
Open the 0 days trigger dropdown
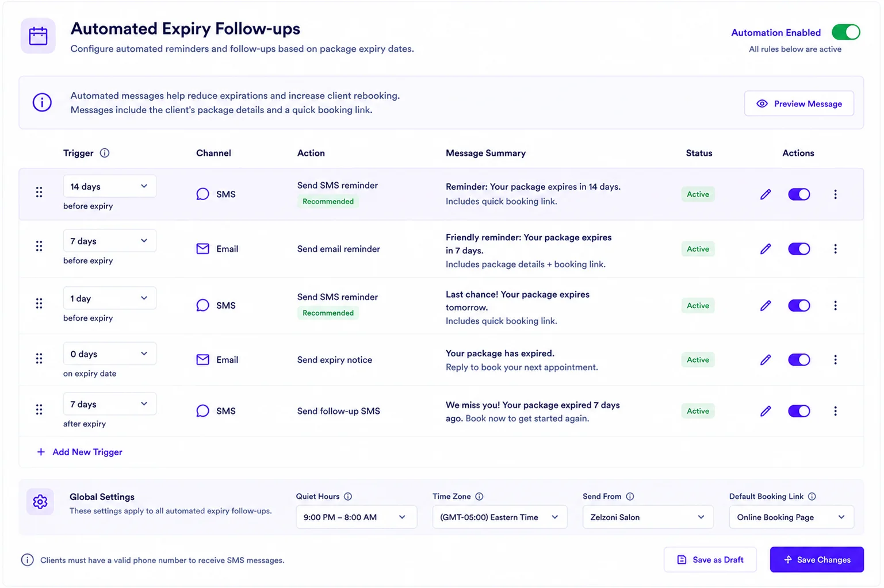tap(109, 354)
